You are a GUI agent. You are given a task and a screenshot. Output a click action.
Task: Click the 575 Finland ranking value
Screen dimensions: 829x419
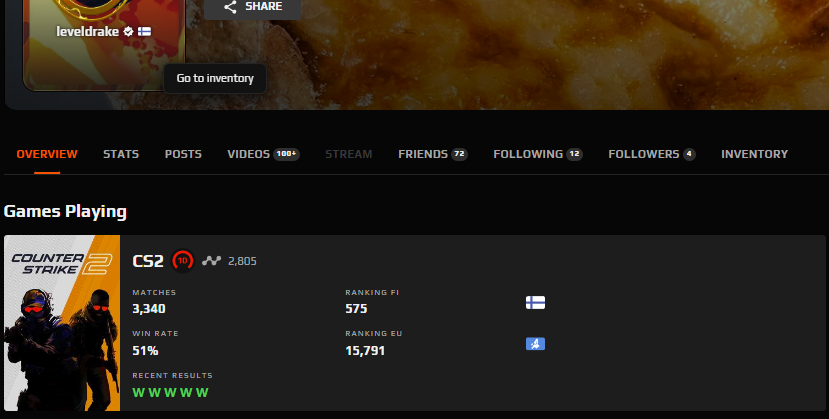click(356, 309)
